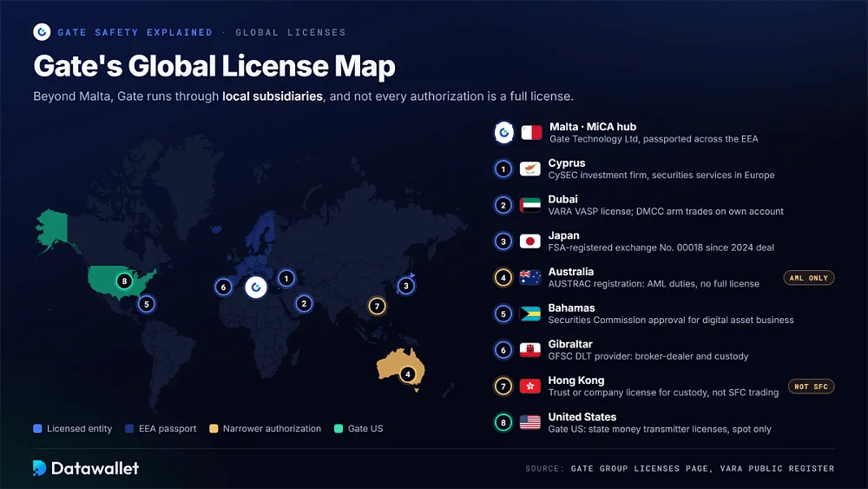Click the Gate's Global License Map title
This screenshot has height=489, width=868.
214,66
